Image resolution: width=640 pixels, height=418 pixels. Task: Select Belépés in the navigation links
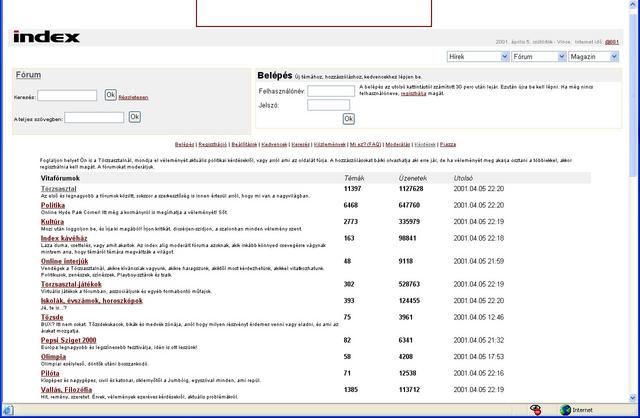[x=184, y=145]
